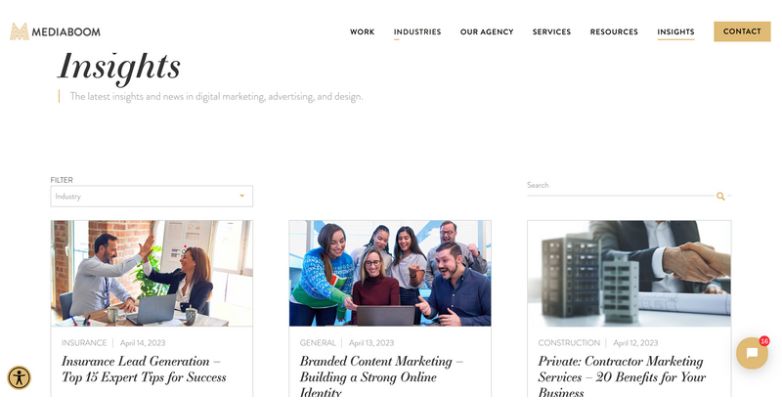Screen dimensions: 782x410
Task: Click the Mediaboom logo
Action: [55, 31]
